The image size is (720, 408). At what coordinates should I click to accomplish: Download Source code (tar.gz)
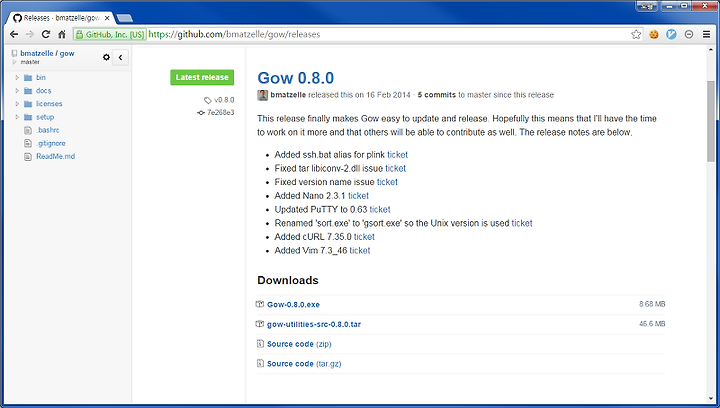pos(304,364)
